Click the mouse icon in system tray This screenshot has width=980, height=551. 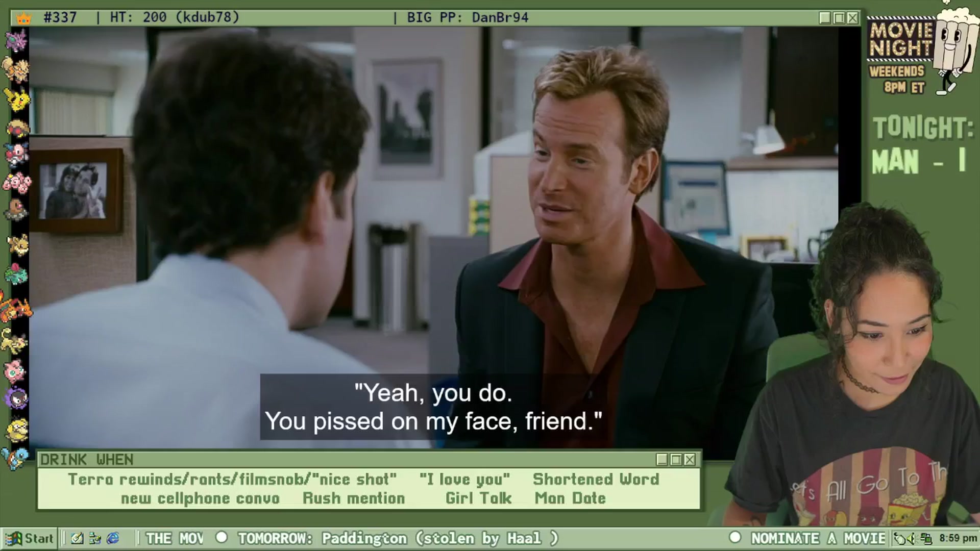900,539
